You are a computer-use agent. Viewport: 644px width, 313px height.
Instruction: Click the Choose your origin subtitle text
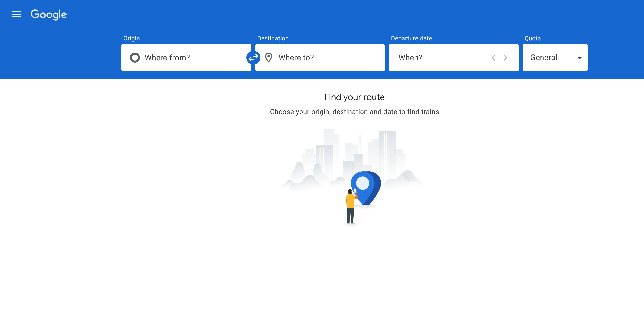coord(354,112)
